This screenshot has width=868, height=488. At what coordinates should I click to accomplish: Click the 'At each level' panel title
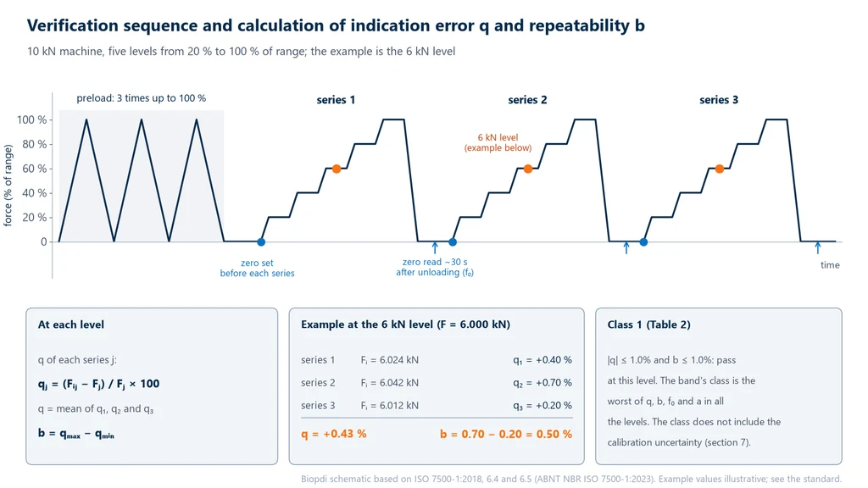point(71,324)
